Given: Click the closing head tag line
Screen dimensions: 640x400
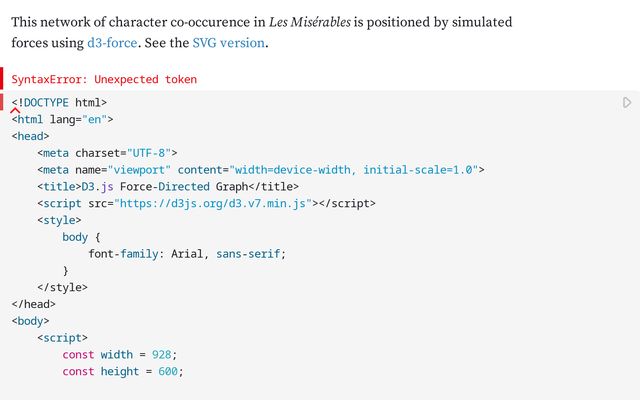Looking at the screenshot, I should click(x=34, y=304).
